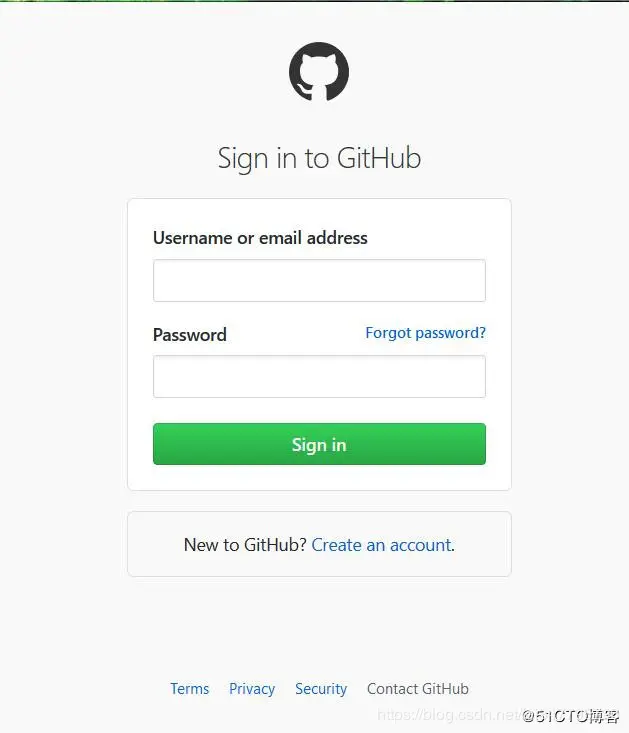Click the New to GitHub? text
The width and height of the screenshot is (629, 733).
[245, 545]
